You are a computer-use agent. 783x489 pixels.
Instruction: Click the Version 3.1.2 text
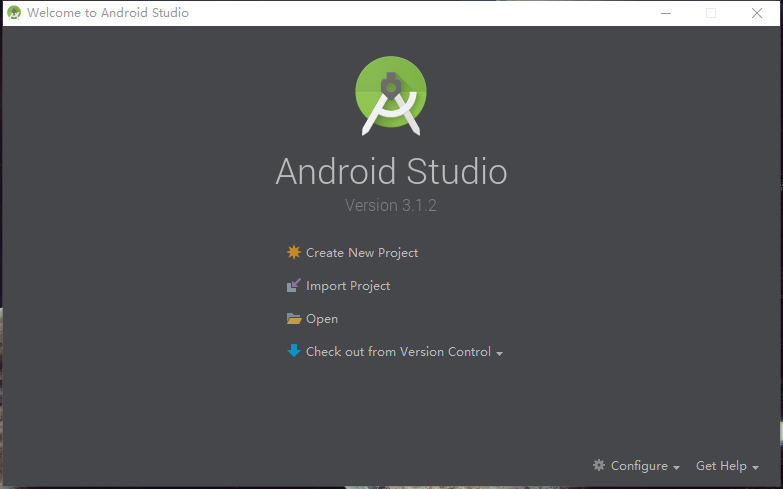coord(391,205)
